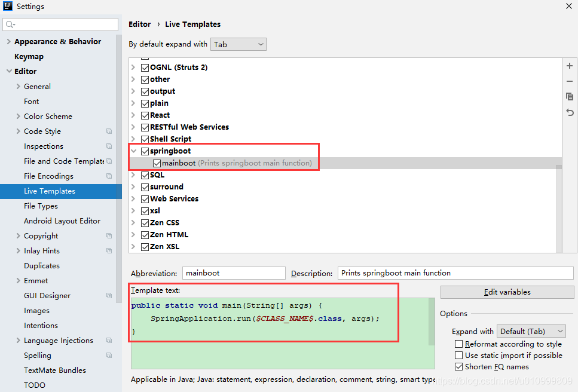Click the Edit variables button

coord(506,292)
